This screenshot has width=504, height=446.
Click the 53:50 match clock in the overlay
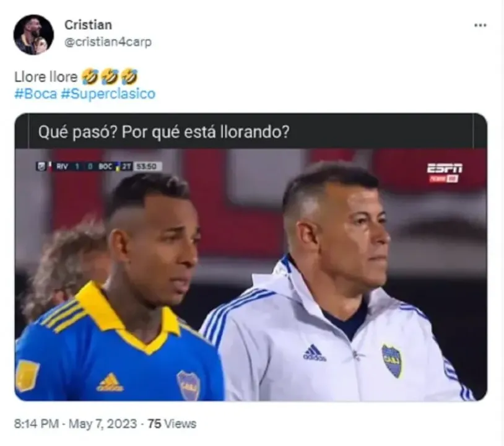[x=147, y=166]
